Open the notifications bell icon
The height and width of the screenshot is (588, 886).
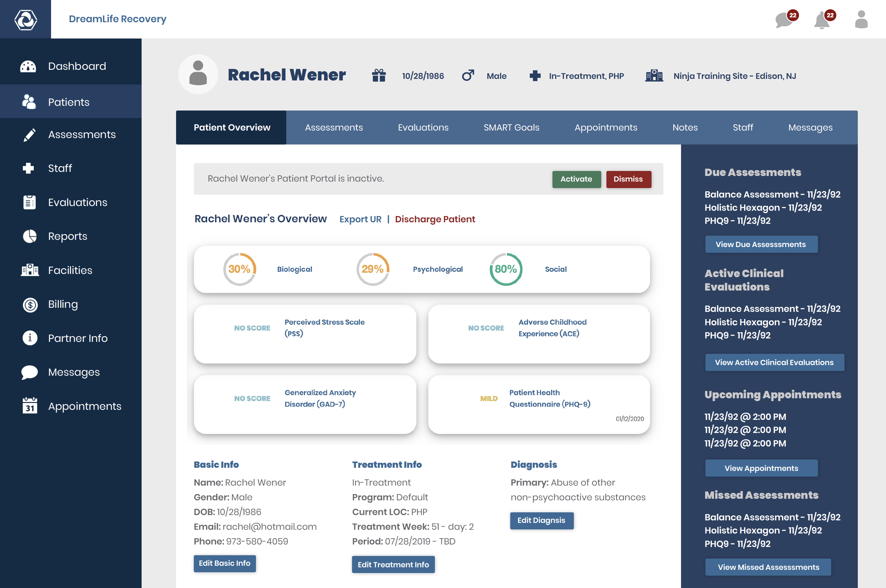click(822, 20)
